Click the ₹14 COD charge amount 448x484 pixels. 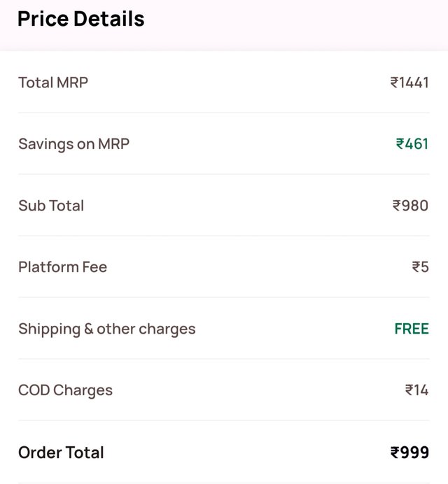point(416,390)
